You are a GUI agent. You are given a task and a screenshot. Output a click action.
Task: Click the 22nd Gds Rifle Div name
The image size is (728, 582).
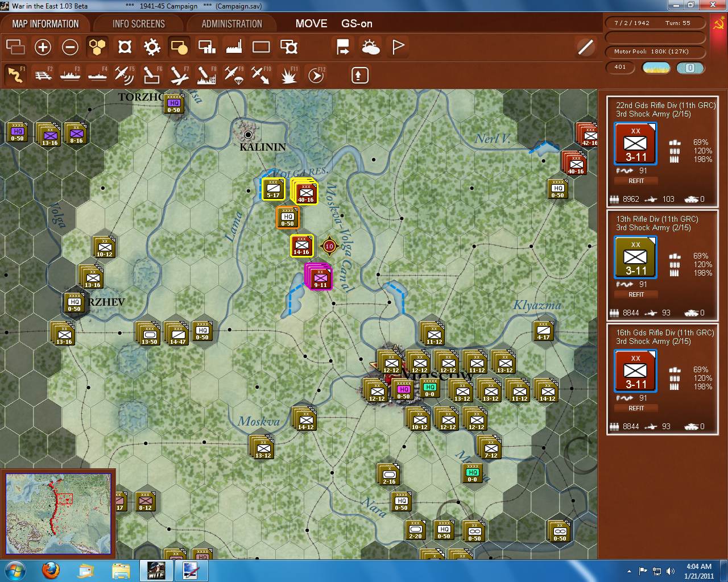pyautogui.click(x=665, y=105)
